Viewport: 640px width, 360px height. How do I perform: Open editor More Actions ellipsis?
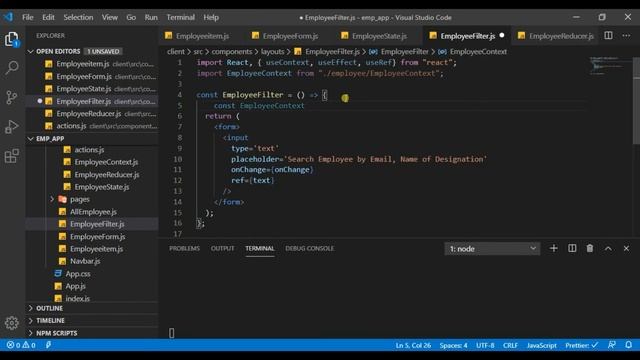tap(626, 36)
